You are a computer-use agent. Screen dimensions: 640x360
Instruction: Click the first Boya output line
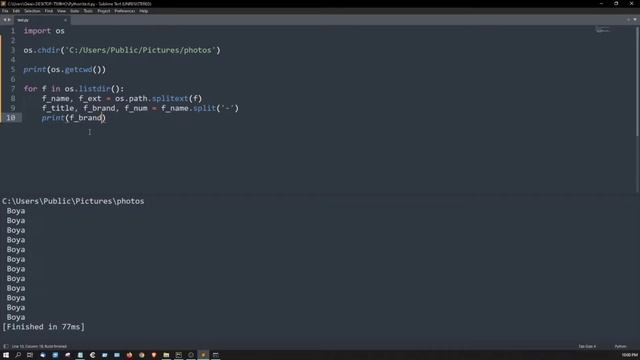(16, 211)
